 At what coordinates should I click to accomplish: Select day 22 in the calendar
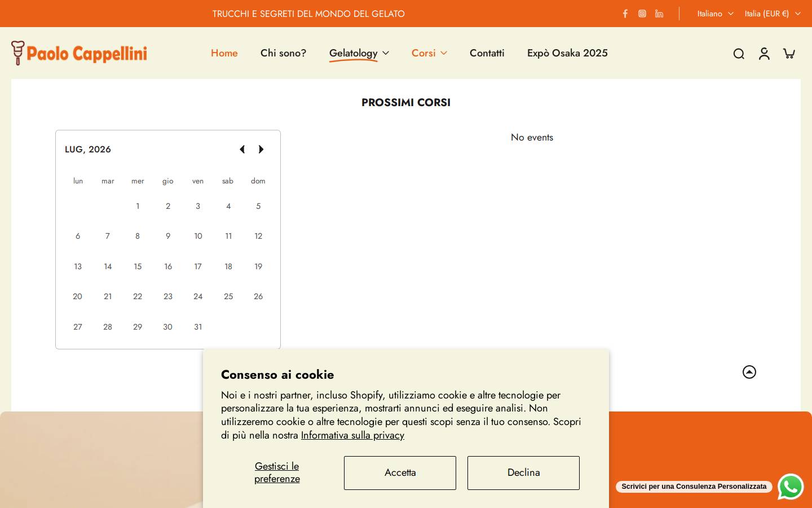(x=138, y=296)
